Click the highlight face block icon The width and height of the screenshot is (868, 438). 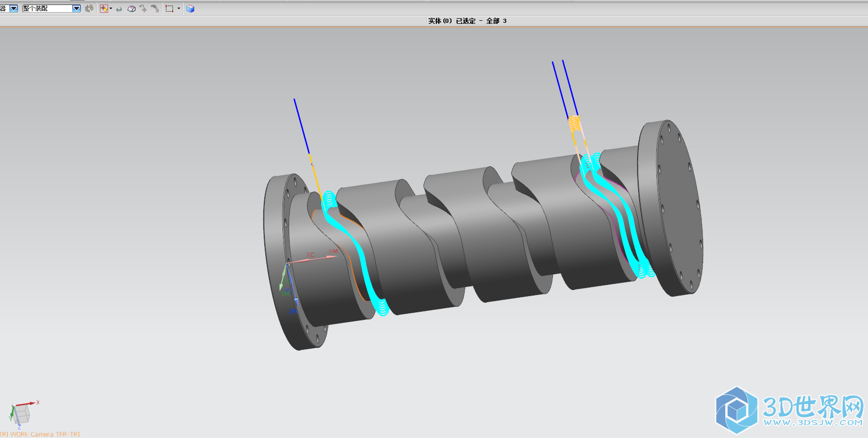pyautogui.click(x=131, y=9)
